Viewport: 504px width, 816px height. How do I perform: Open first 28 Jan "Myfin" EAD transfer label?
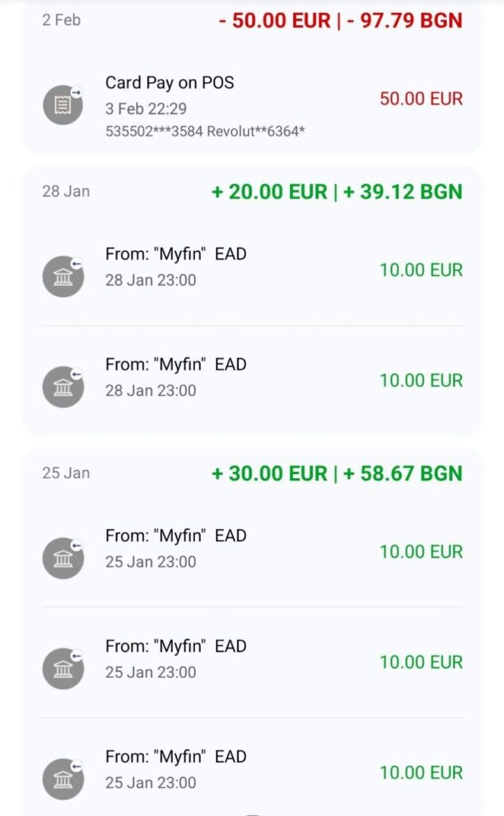pyautogui.click(x=176, y=254)
